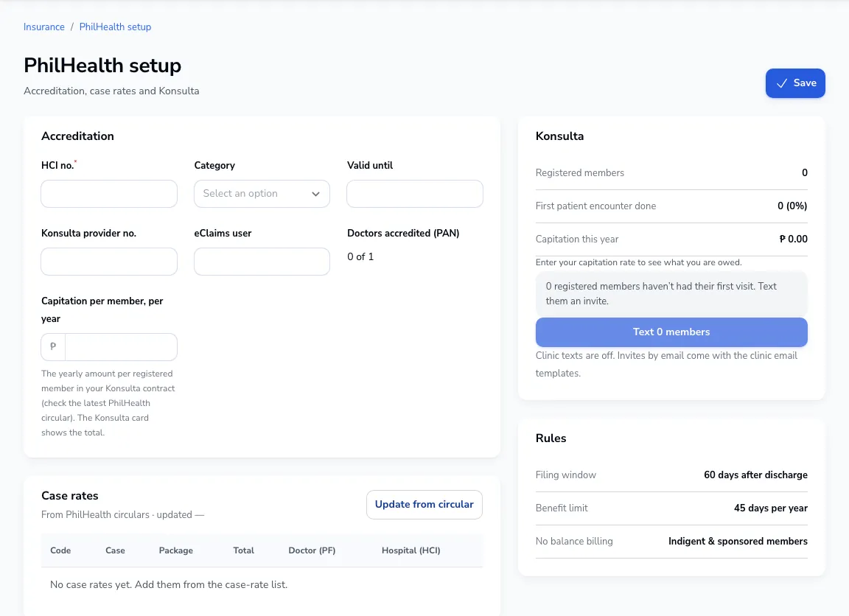Click the Filing window label
The width and height of the screenshot is (849, 616).
(566, 475)
